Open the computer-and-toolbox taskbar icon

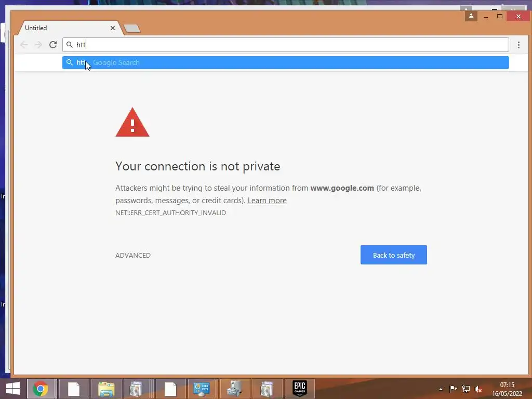tap(235, 389)
